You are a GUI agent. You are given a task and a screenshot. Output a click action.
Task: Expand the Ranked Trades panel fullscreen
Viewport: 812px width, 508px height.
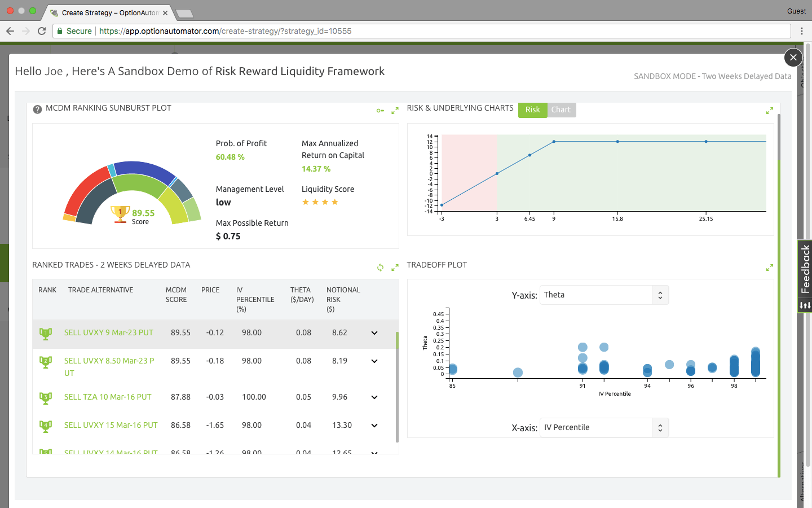(x=395, y=267)
